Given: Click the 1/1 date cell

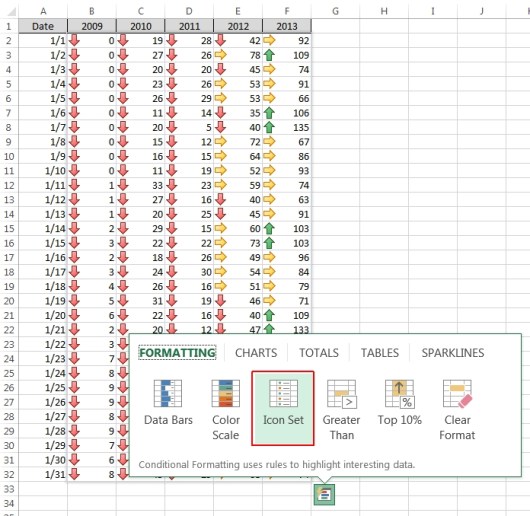Looking at the screenshot, I should tap(43, 41).
